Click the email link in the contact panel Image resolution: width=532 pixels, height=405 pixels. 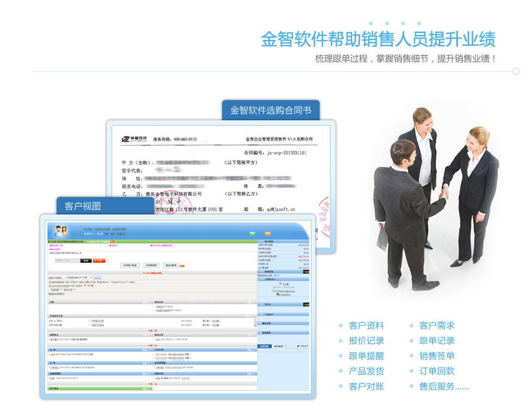coord(284,291)
